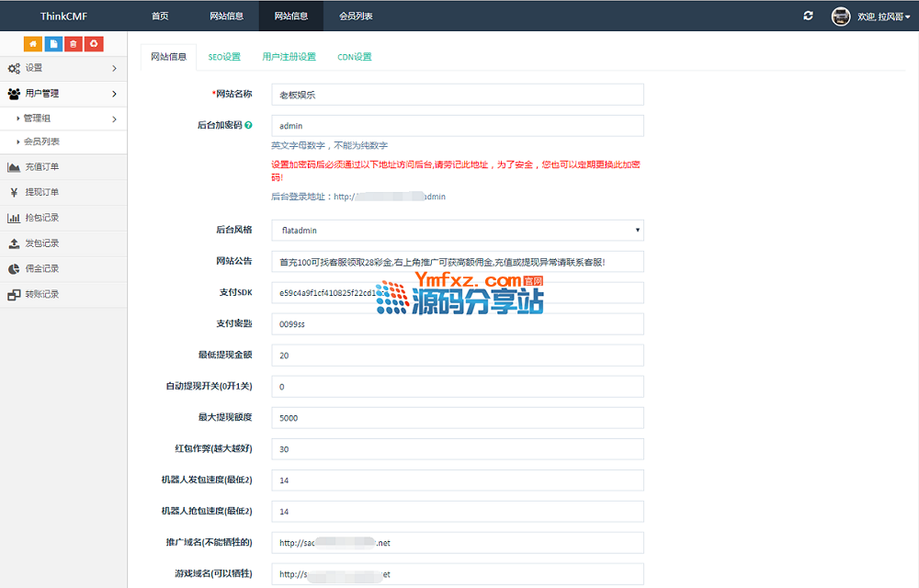919x588 pixels.
Task: Open the 后台风格 flatadmin dropdown
Action: click(457, 230)
